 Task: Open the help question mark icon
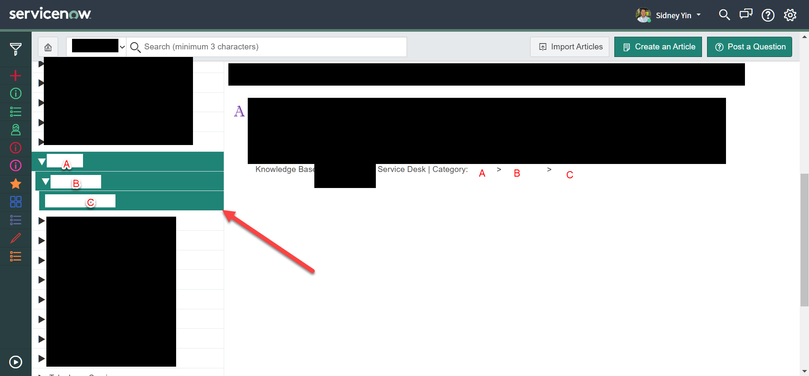point(768,15)
